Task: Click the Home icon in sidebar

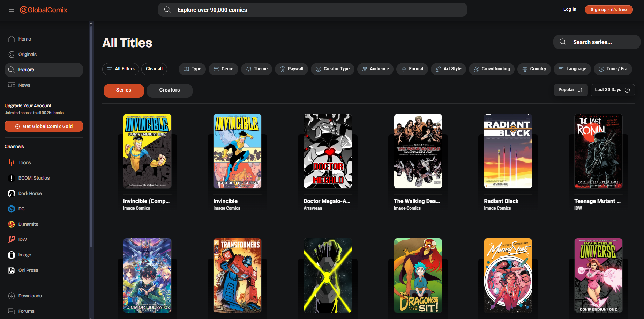Action: click(x=12, y=39)
